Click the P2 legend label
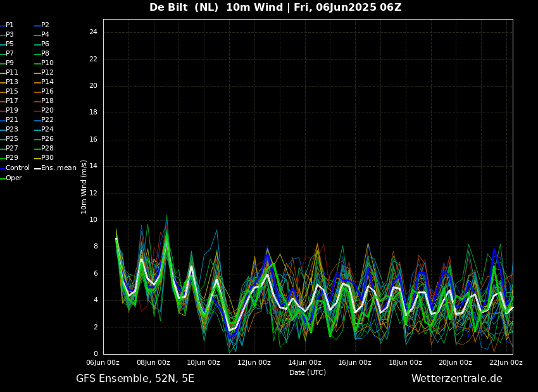The image size is (538, 392). (45, 25)
